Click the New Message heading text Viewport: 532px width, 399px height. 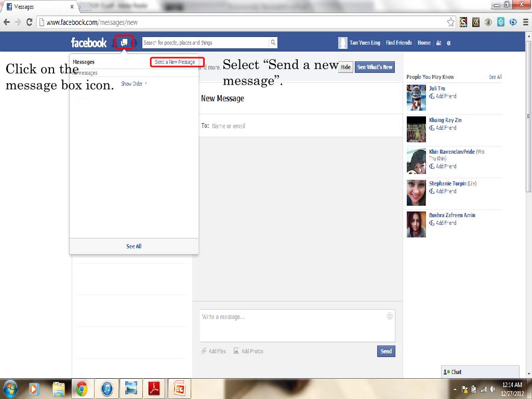pyautogui.click(x=222, y=98)
